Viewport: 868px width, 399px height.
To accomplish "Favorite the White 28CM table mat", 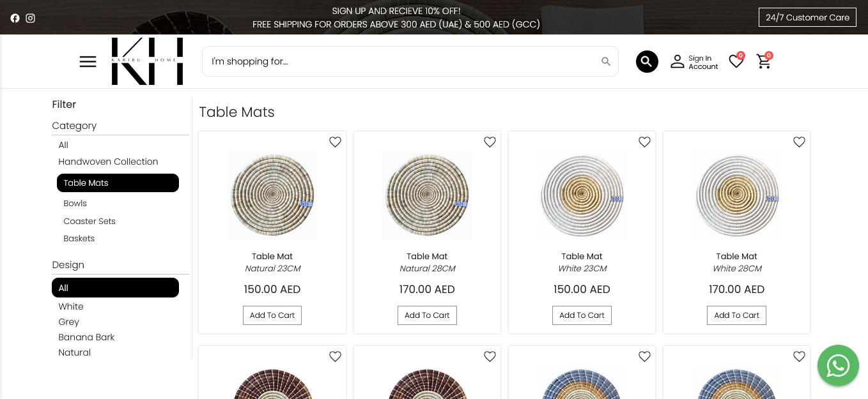I will tap(799, 142).
